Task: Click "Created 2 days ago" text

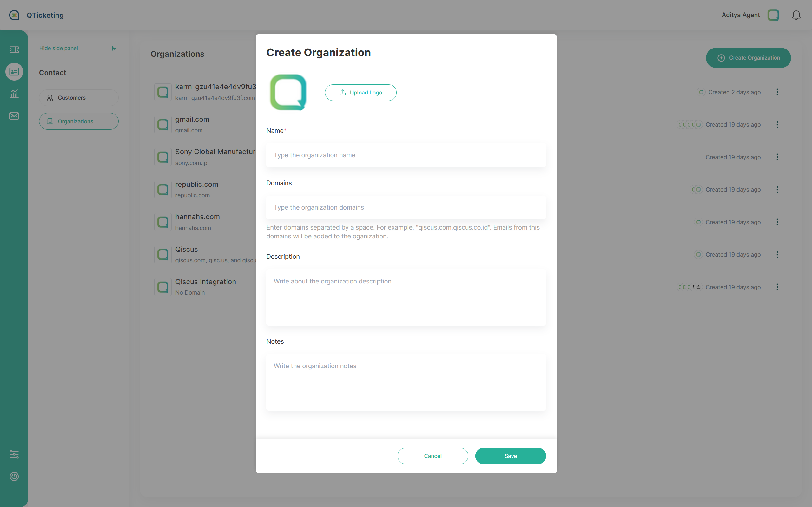Action: point(735,92)
